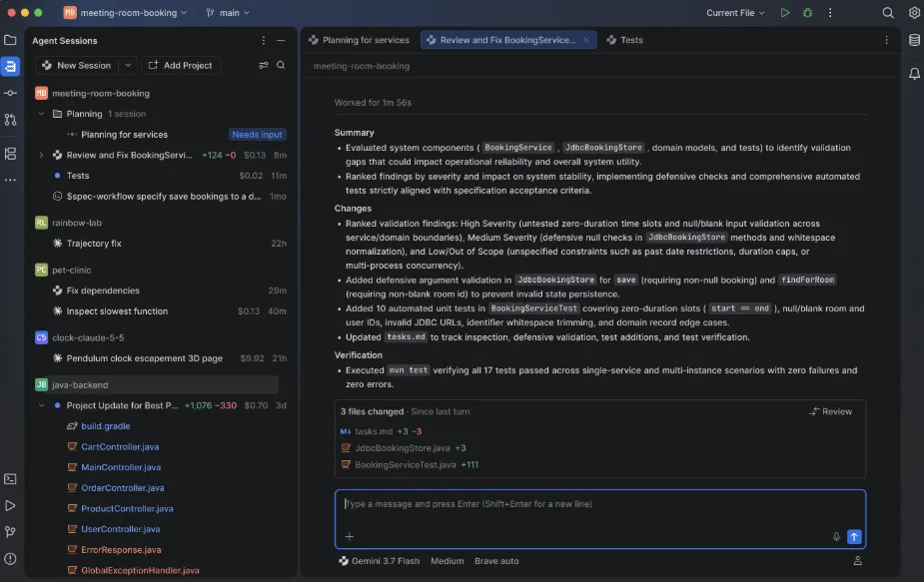This screenshot has width=924, height=582.
Task: Debug the current file with bug icon
Action: (x=807, y=12)
